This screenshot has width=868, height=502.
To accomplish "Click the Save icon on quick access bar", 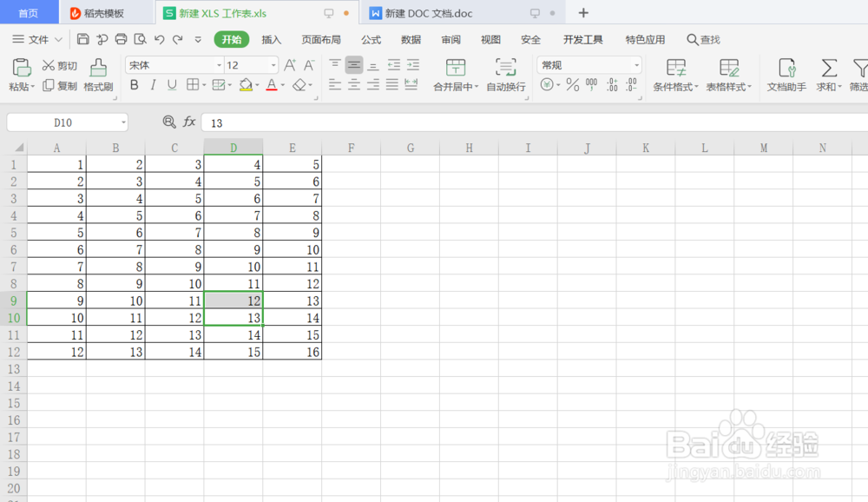I will (x=82, y=39).
